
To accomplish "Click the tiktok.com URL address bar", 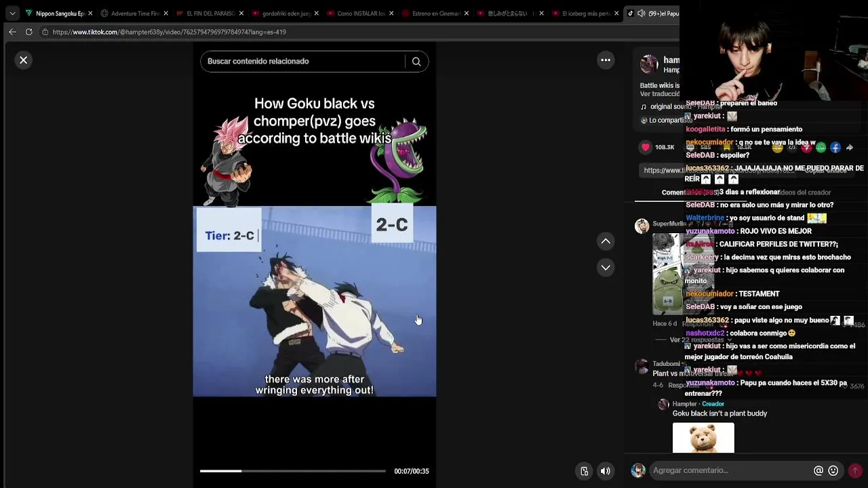I will click(x=169, y=32).
